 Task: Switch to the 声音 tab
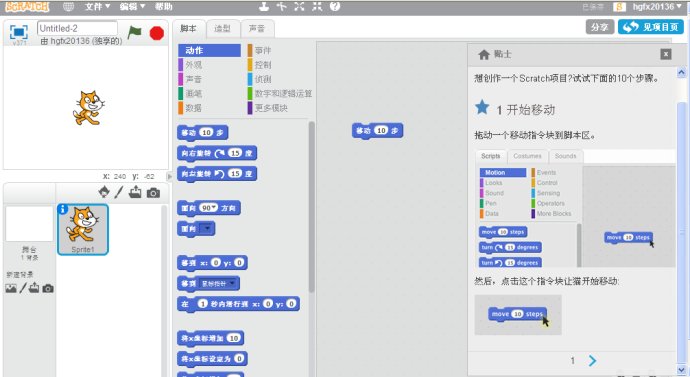click(x=257, y=29)
